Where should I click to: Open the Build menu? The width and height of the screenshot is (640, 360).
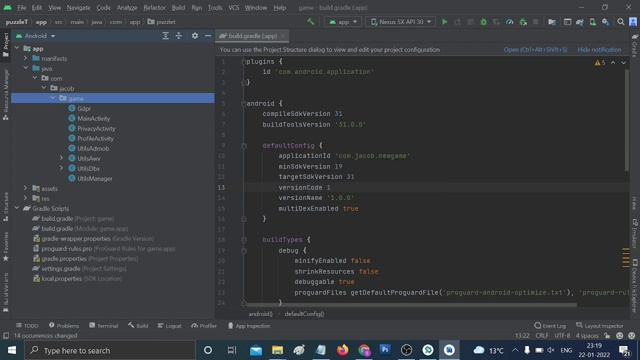pos(178,7)
